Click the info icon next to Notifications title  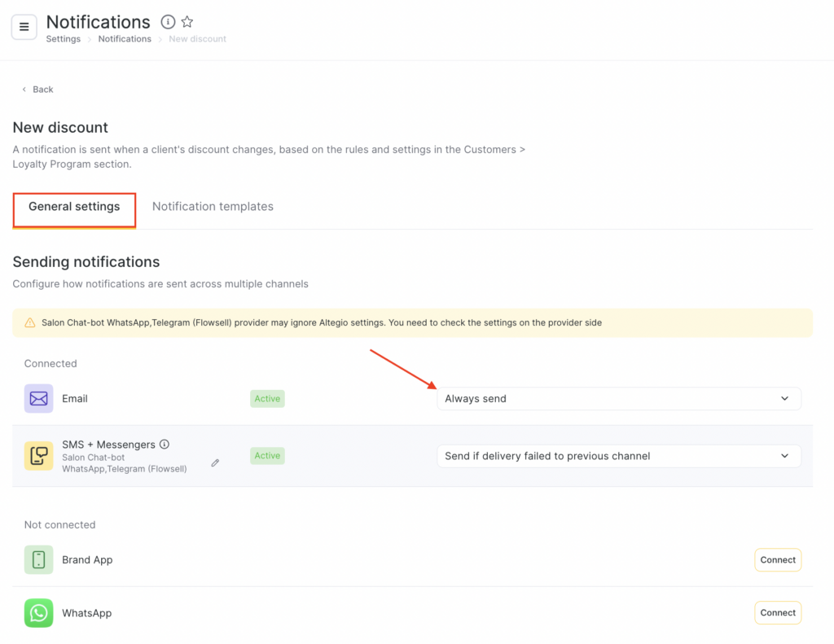(x=168, y=22)
